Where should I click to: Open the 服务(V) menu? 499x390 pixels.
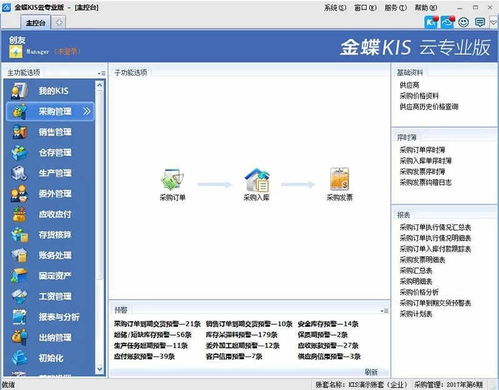pos(396,7)
